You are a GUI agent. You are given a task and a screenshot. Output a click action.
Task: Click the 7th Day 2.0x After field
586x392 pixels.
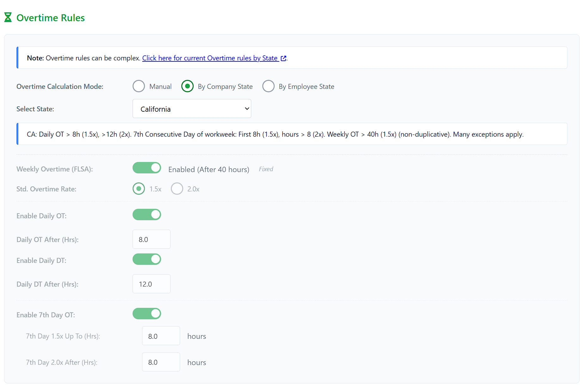pos(161,362)
